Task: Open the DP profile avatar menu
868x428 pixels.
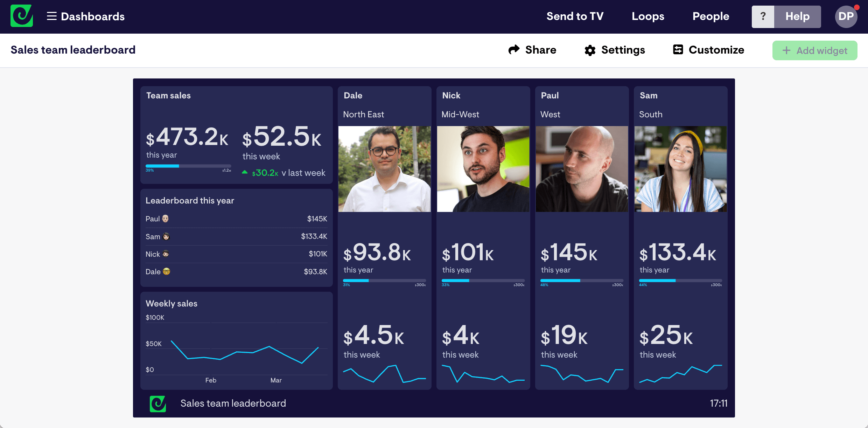Action: pos(846,16)
